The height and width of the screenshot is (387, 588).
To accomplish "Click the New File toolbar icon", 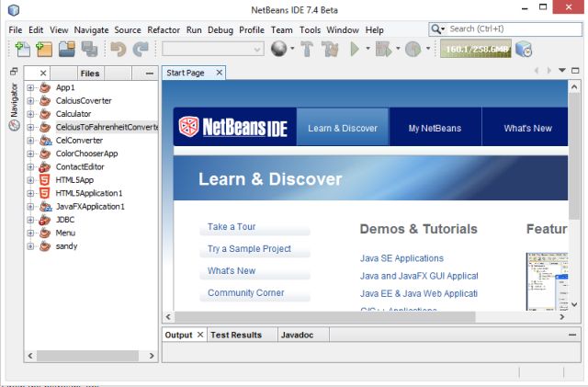I will point(22,49).
